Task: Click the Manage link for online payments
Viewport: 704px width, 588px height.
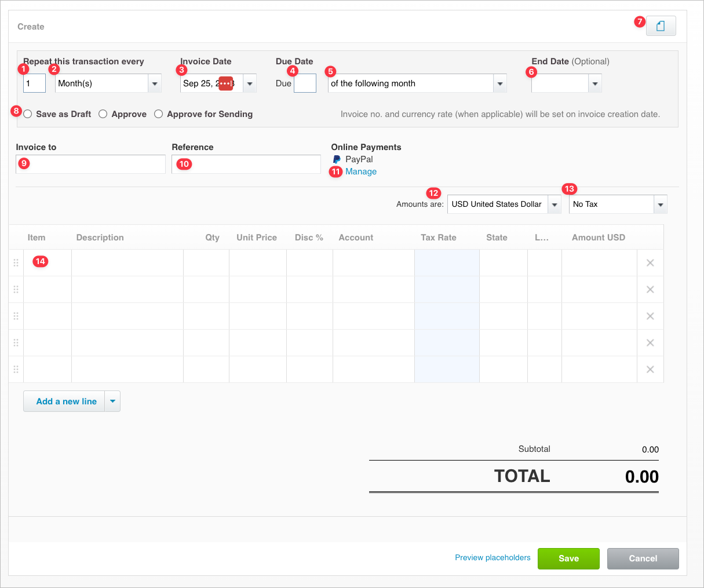Action: pos(361,171)
